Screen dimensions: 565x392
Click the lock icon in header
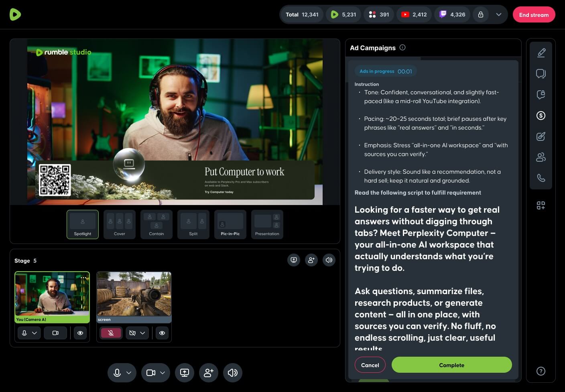(480, 14)
